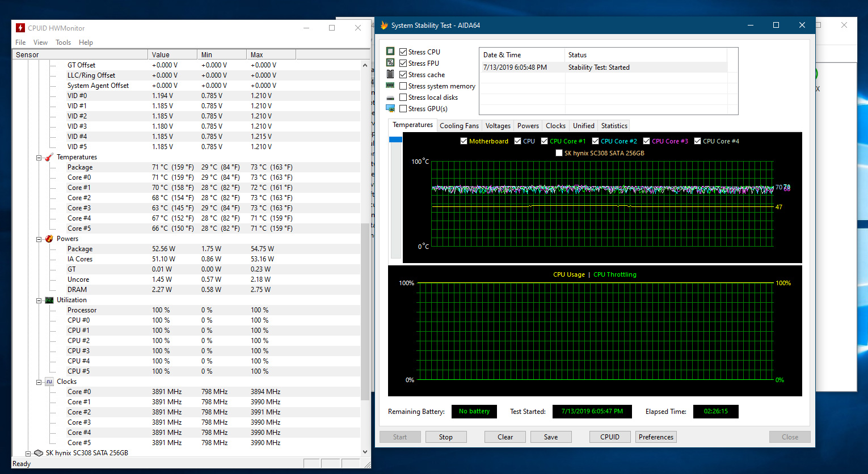The height and width of the screenshot is (474, 868).
Task: Enable Stress system memory checkbox
Action: (403, 86)
